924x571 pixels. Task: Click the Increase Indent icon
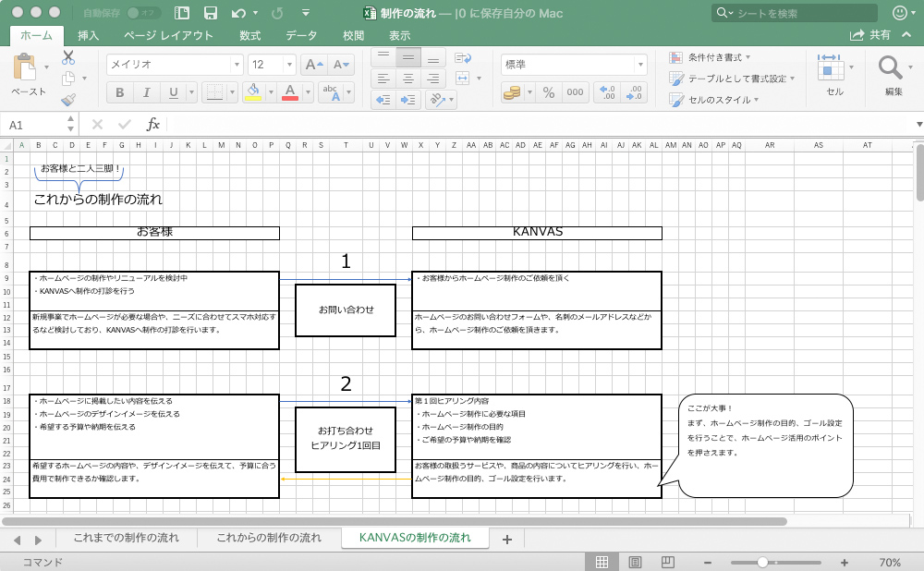point(407,100)
